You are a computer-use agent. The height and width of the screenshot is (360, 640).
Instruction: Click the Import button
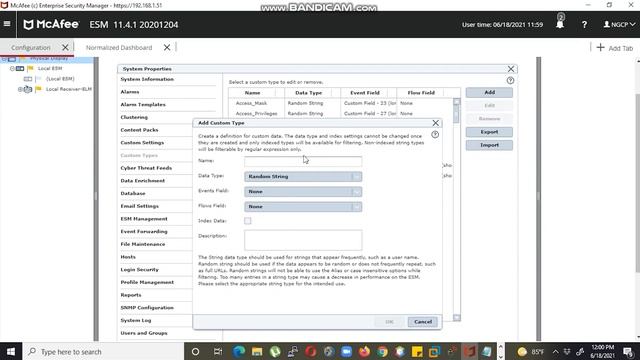[489, 145]
